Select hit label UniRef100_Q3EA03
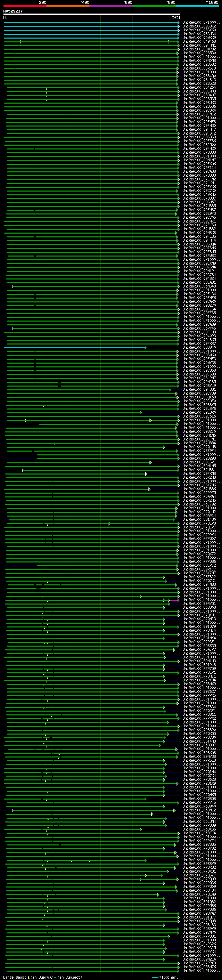Image resolution: width=222 pixels, height=980 pixels. pos(199,91)
